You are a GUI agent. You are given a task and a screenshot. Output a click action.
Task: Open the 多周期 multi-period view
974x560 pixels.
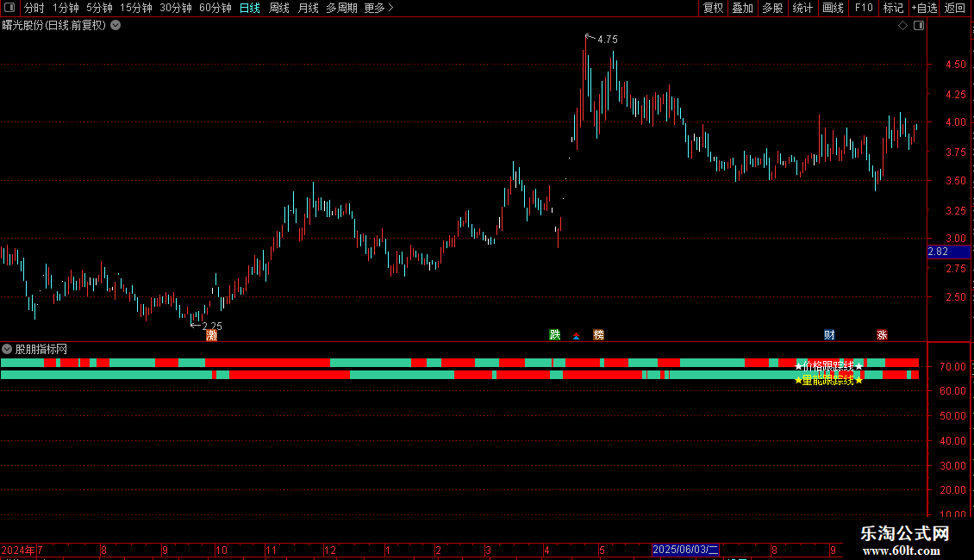pyautogui.click(x=341, y=8)
